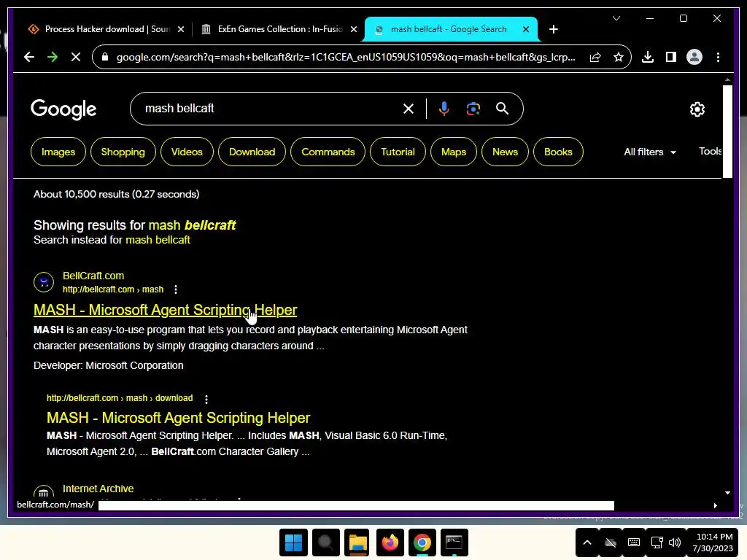
Task: Filter results by Images
Action: click(x=58, y=152)
